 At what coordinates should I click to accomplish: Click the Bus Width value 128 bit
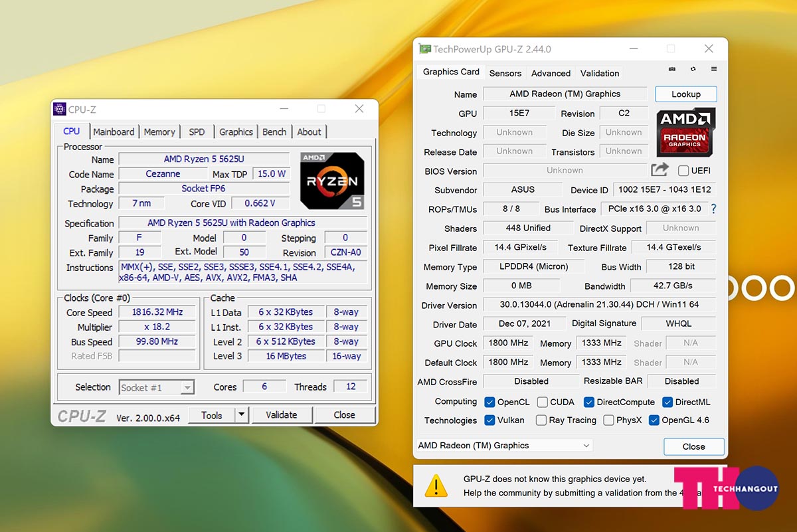click(x=681, y=266)
